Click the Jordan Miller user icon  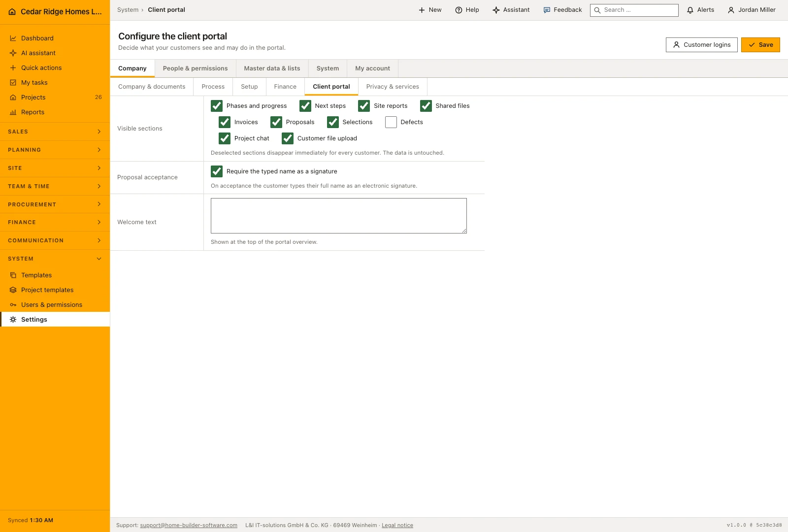tap(731, 10)
